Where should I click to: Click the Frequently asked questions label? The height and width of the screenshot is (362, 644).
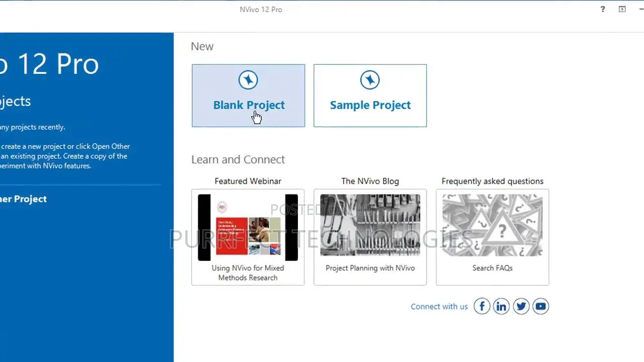coord(493,181)
